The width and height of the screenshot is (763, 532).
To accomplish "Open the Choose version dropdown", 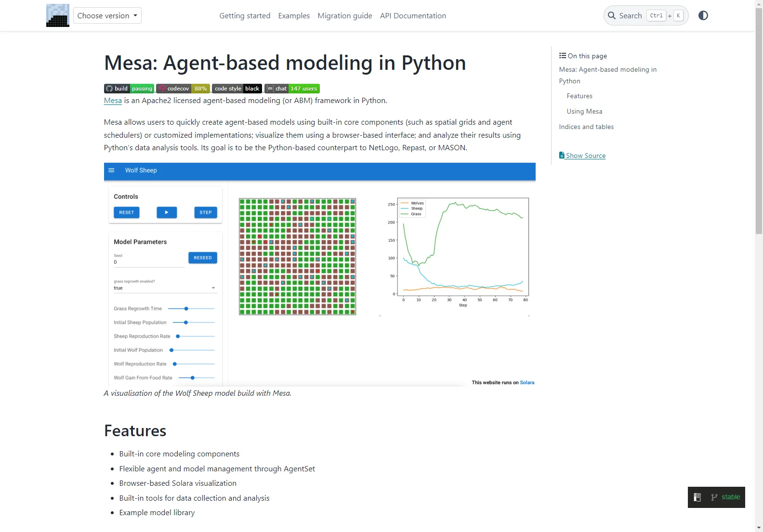I will pyautogui.click(x=107, y=15).
